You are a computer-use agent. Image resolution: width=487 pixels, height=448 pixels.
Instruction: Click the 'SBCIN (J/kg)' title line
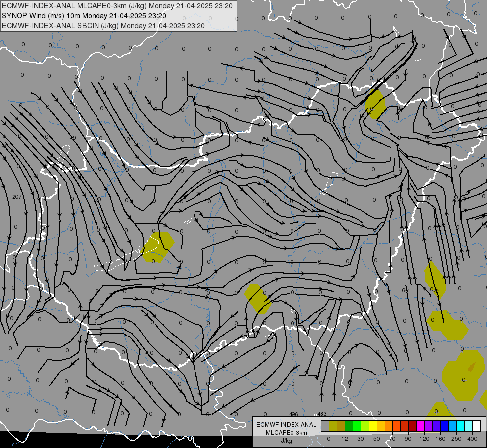click(103, 26)
